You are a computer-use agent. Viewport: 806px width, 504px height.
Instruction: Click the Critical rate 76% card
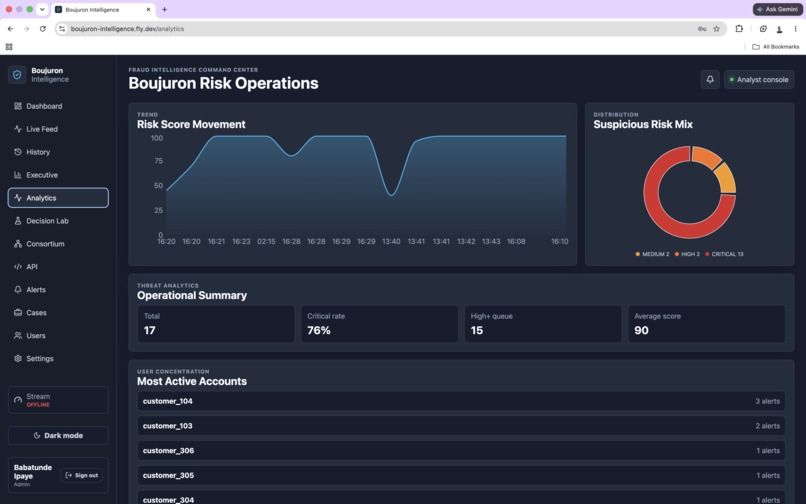pyautogui.click(x=379, y=324)
